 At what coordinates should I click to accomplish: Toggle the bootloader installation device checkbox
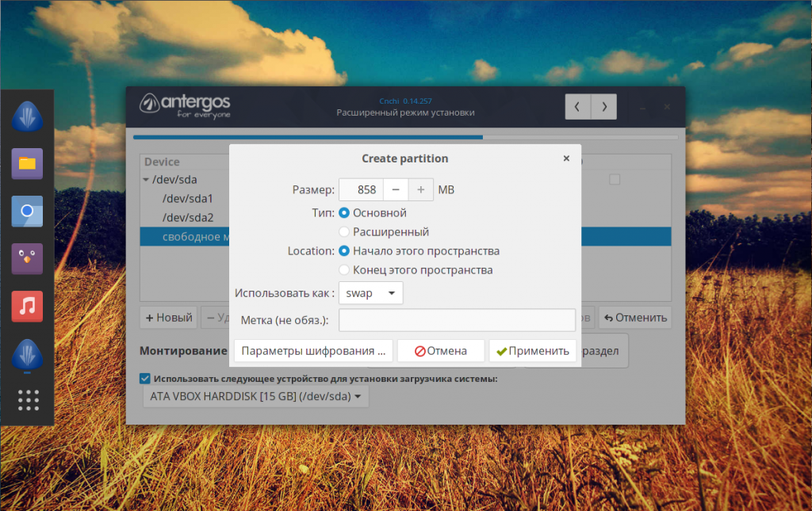point(145,379)
